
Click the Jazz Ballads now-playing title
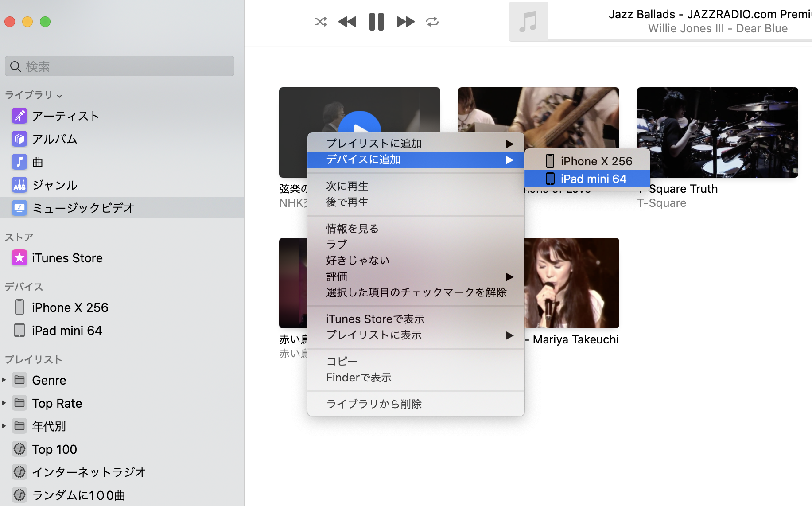pyautogui.click(x=710, y=14)
